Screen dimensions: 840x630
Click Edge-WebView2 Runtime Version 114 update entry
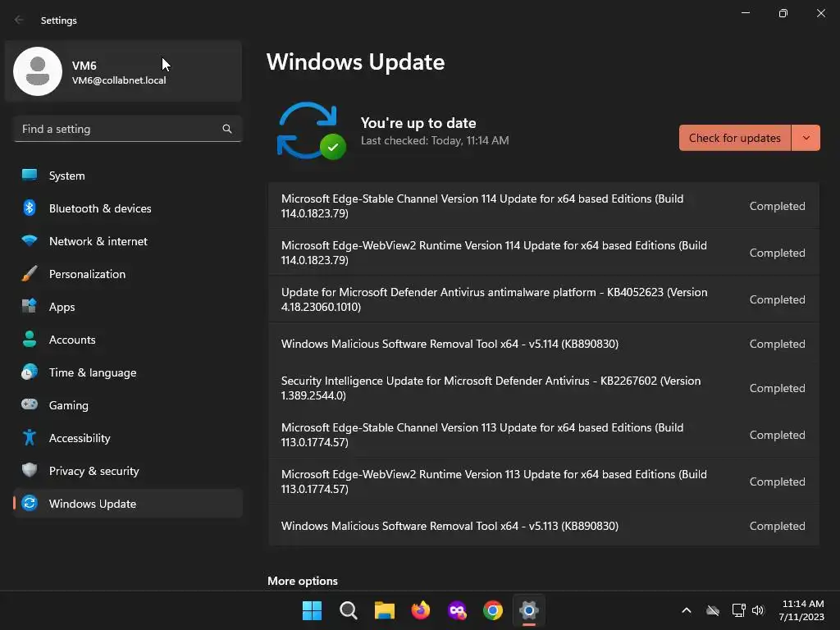point(544,253)
